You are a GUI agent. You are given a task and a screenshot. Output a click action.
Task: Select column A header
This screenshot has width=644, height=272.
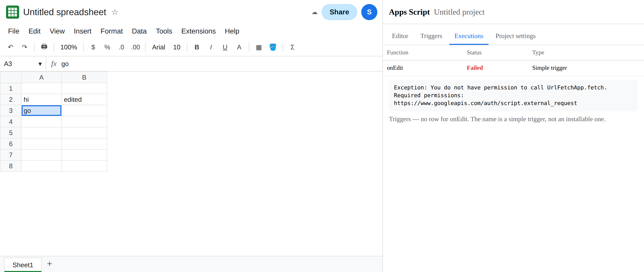click(x=42, y=77)
